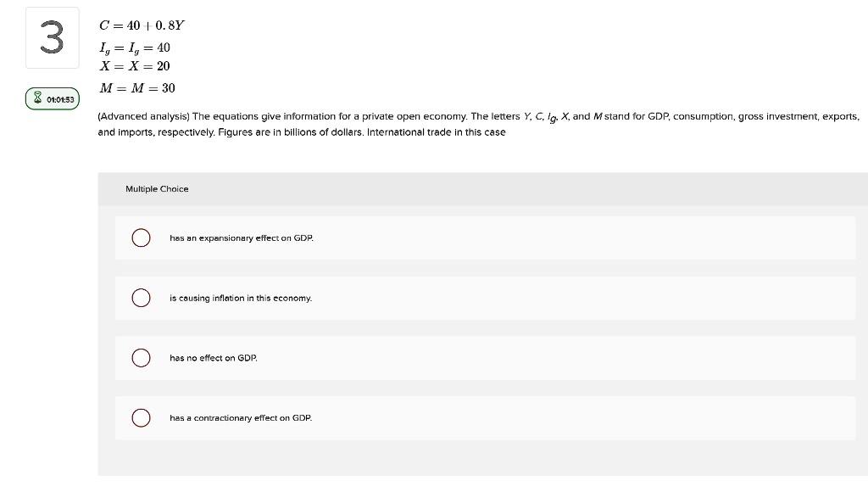Click the 'has no effect on GDP' answer text

[213, 358]
